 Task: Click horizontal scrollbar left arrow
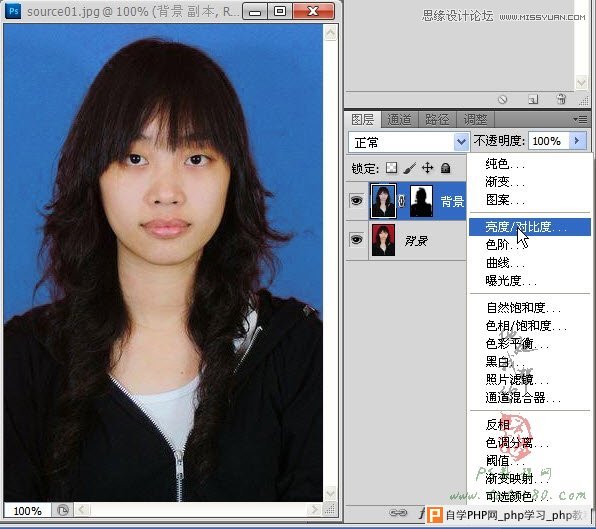pyautogui.click(x=82, y=510)
